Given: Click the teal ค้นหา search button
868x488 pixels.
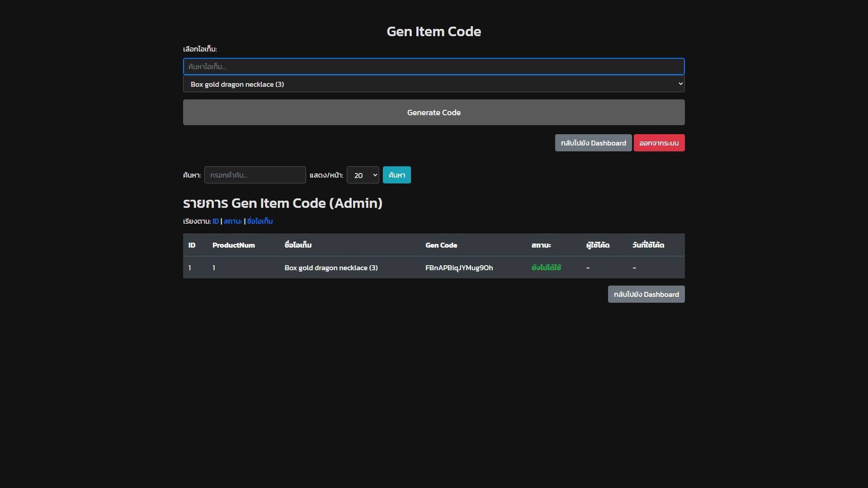Looking at the screenshot, I should coord(396,175).
